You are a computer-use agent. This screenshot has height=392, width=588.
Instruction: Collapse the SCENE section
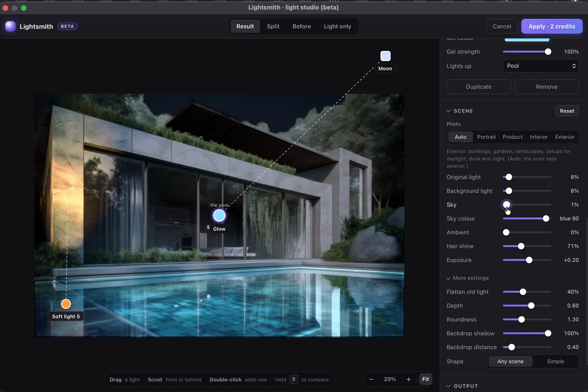(x=460, y=111)
